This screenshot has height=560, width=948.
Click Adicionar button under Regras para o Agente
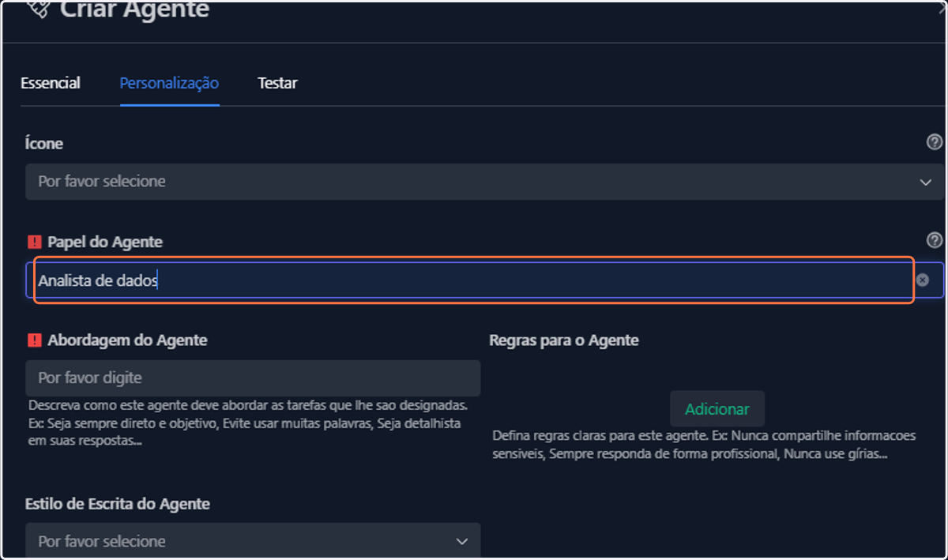pos(717,409)
